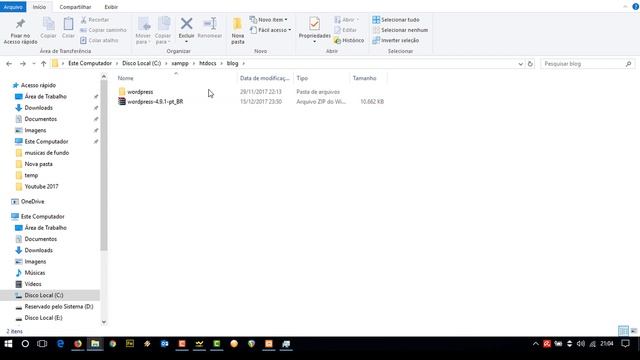Click the Recortar cut button

pyautogui.click(x=95, y=20)
